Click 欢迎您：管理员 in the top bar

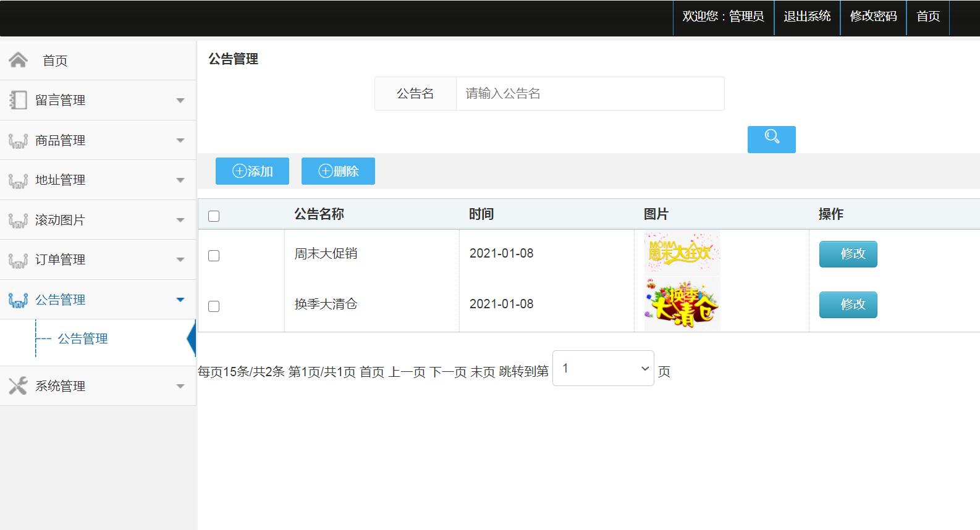pyautogui.click(x=723, y=17)
